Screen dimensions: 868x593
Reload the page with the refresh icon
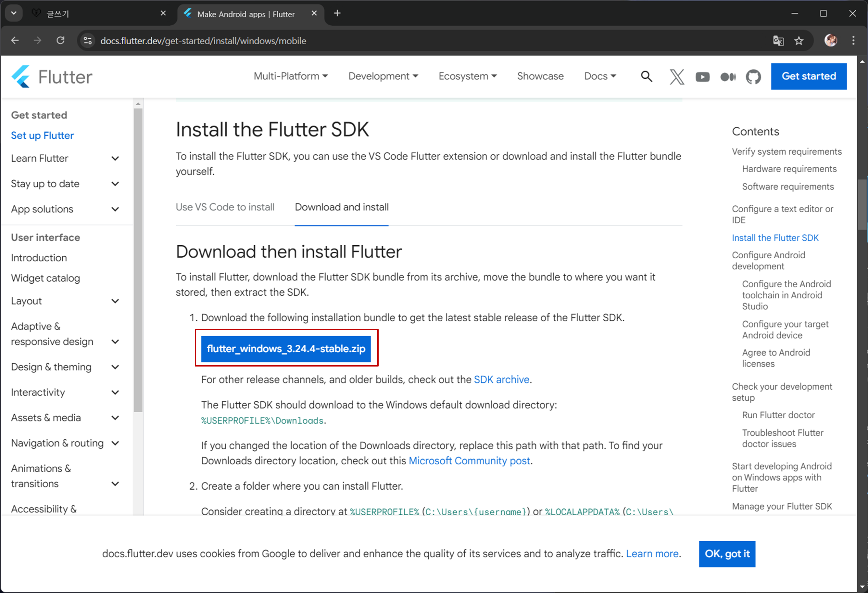pos(60,40)
